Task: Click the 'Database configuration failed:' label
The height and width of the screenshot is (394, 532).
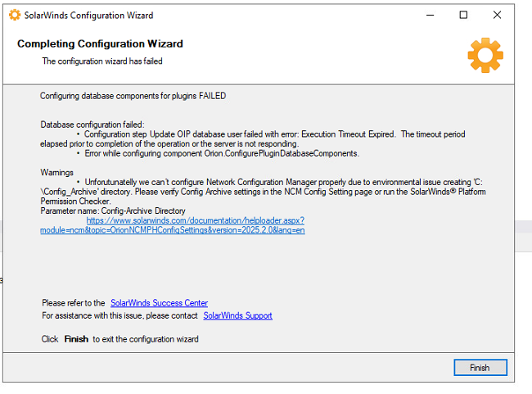Action: point(92,125)
